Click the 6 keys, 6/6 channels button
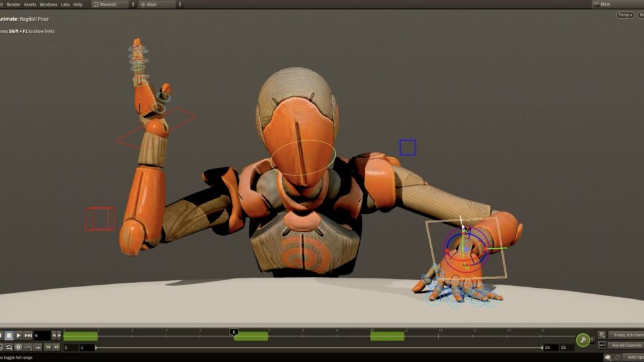Screen dimensions: 644x362 [x=626, y=336]
